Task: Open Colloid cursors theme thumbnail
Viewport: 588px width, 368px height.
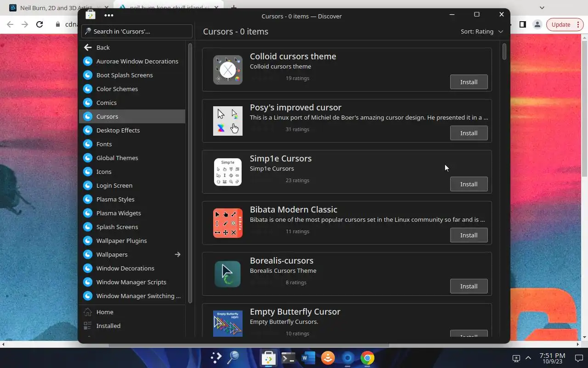Action: pos(228,70)
